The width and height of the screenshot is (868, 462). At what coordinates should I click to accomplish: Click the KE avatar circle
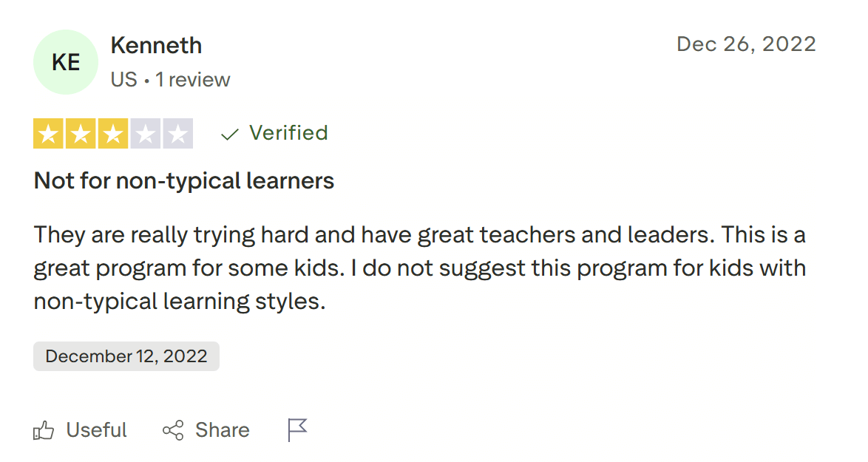pos(65,62)
